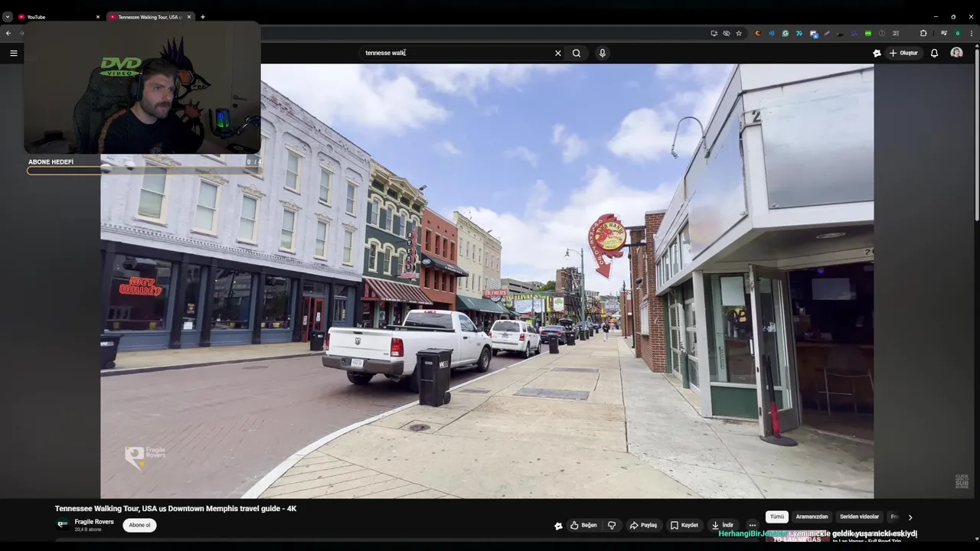Click the '20,4 B abone' subscriber count
This screenshot has width=980, height=551.
[x=88, y=530]
